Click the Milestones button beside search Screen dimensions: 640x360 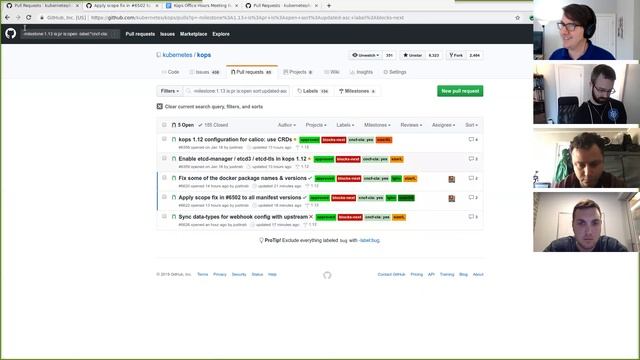(x=357, y=91)
